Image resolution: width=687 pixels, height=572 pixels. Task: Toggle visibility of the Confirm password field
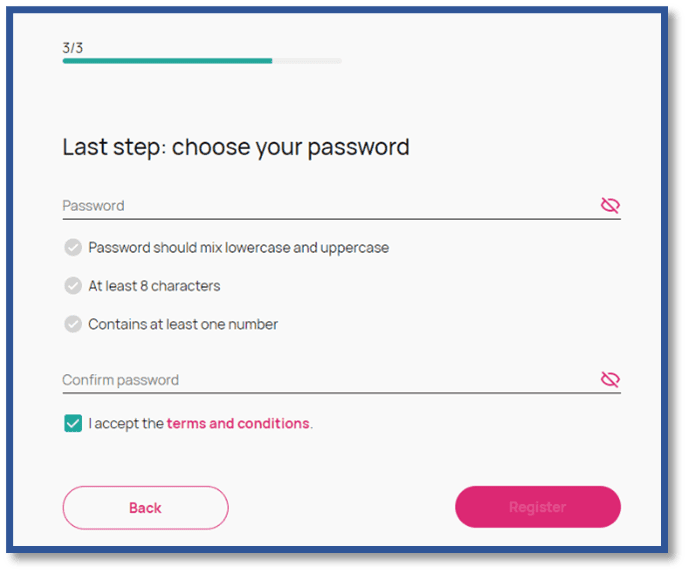pyautogui.click(x=610, y=380)
